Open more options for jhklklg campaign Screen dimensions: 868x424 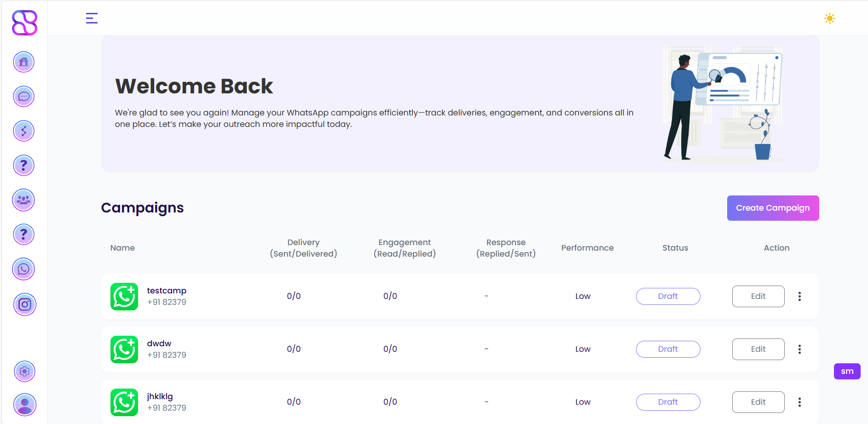tap(799, 402)
